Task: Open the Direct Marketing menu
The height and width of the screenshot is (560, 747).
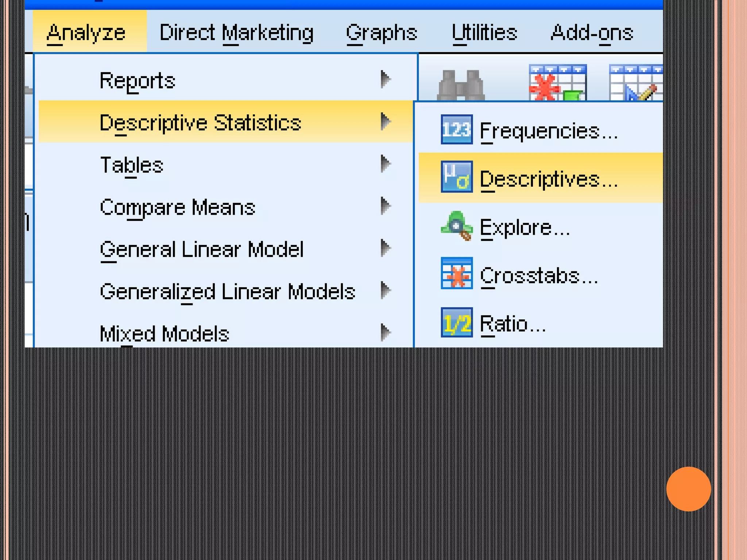Action: point(236,33)
